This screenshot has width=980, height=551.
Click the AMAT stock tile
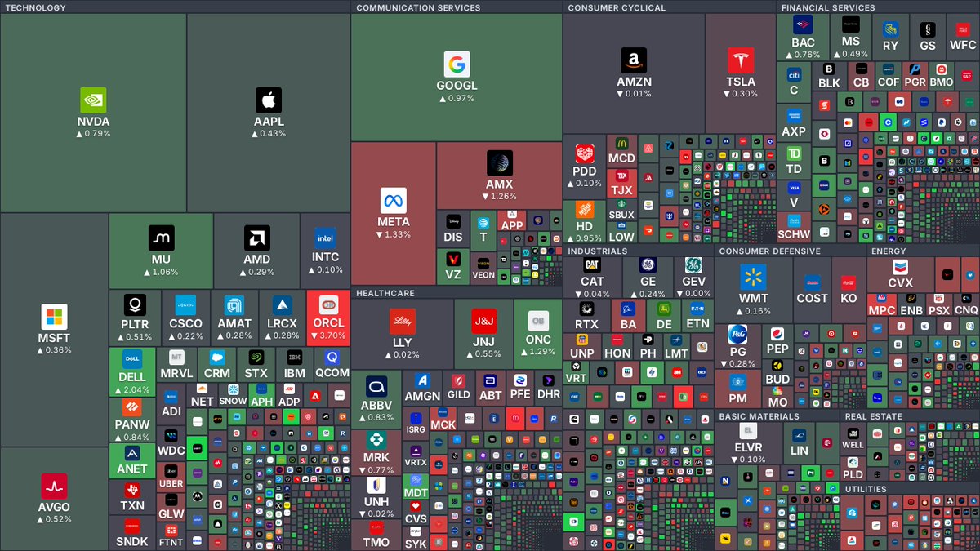[x=234, y=317]
